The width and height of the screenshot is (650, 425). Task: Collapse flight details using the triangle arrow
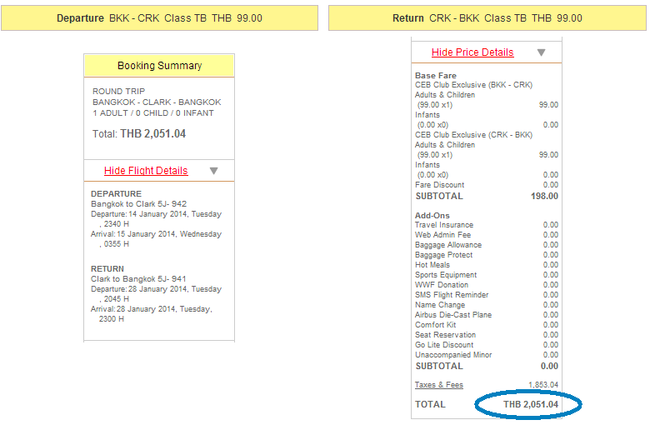click(213, 171)
